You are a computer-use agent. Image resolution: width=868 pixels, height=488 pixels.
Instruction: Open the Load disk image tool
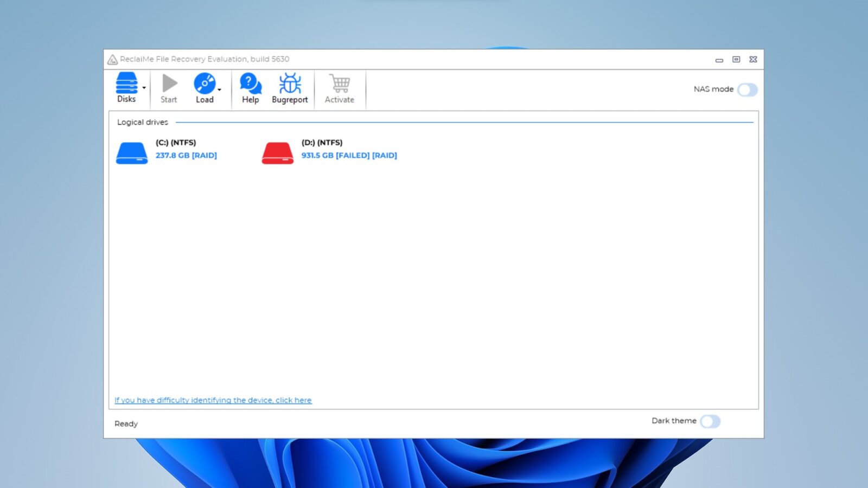tap(204, 88)
